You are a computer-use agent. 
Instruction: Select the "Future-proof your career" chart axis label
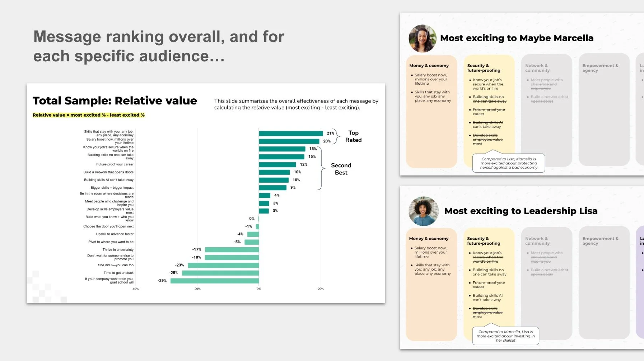pyautogui.click(x=115, y=164)
